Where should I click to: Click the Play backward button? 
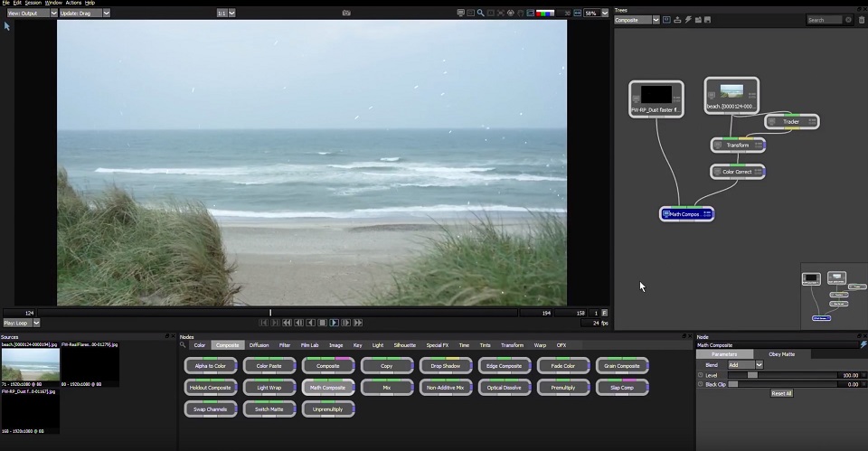(x=310, y=323)
